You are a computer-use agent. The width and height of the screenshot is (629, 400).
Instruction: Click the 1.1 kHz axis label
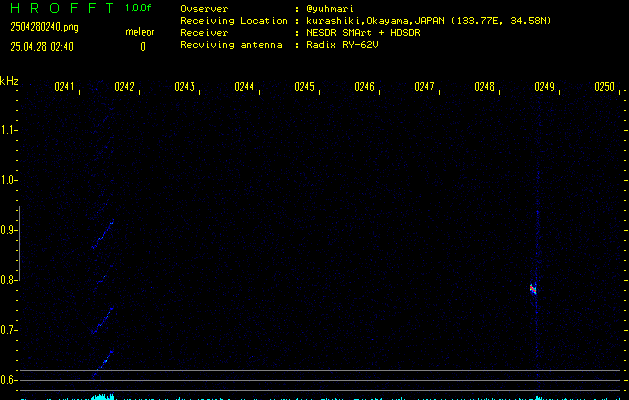point(7,130)
